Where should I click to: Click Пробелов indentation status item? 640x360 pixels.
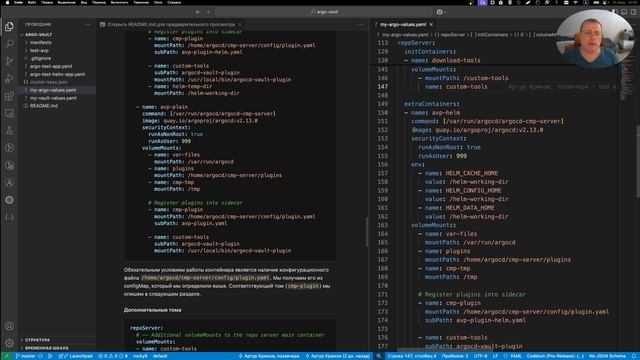click(x=455, y=356)
